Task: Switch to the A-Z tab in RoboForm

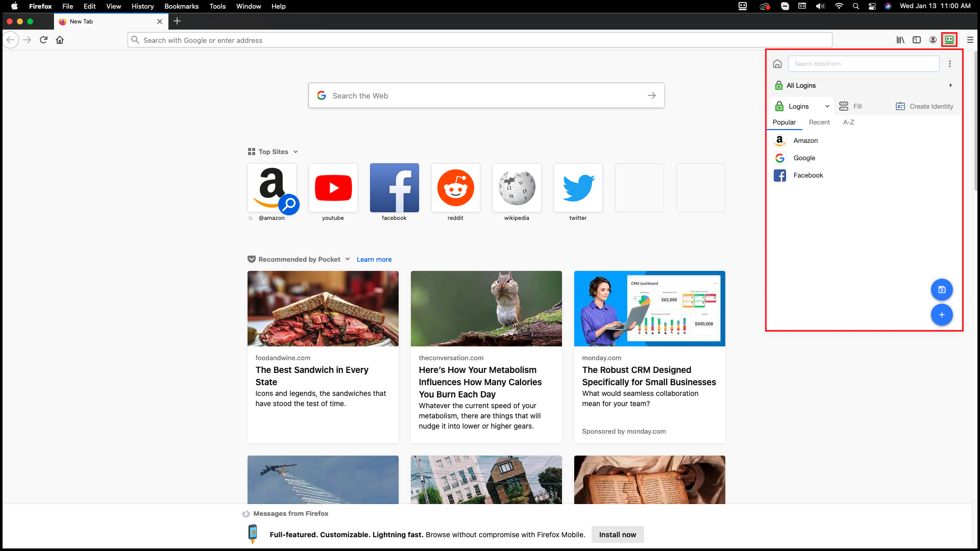Action: coord(848,122)
